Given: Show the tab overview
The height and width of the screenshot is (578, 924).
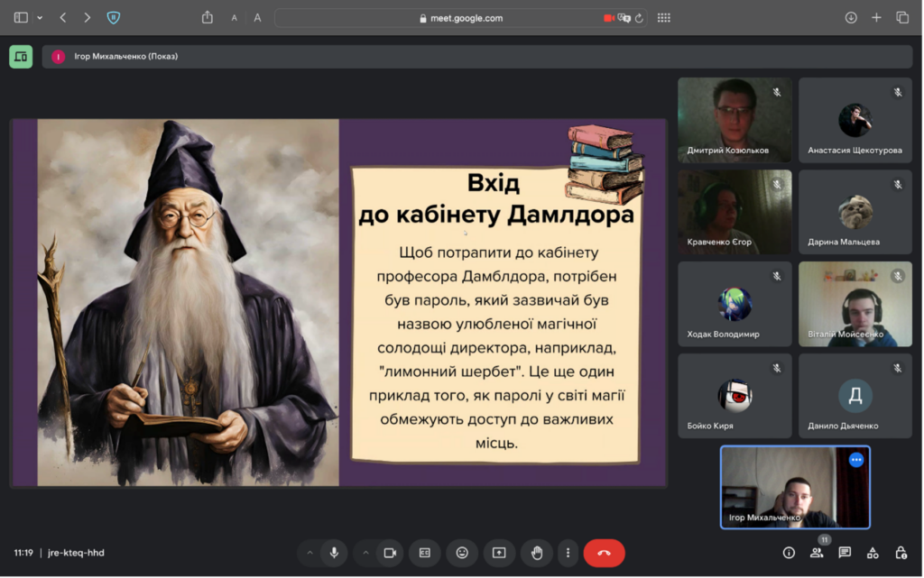Looking at the screenshot, I should [902, 18].
